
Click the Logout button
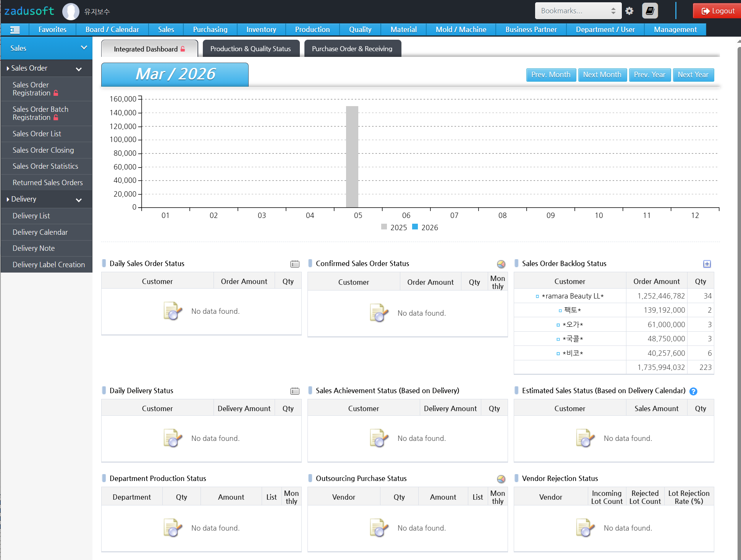pos(718,11)
